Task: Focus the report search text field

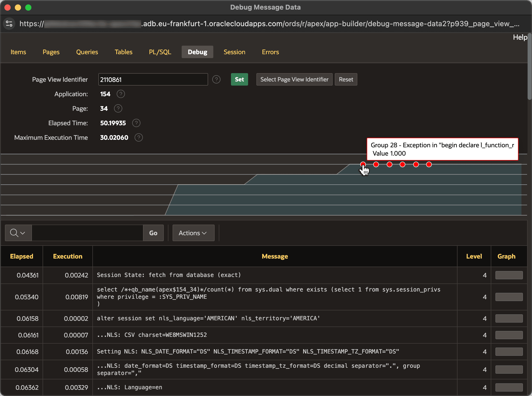Action: pos(87,233)
